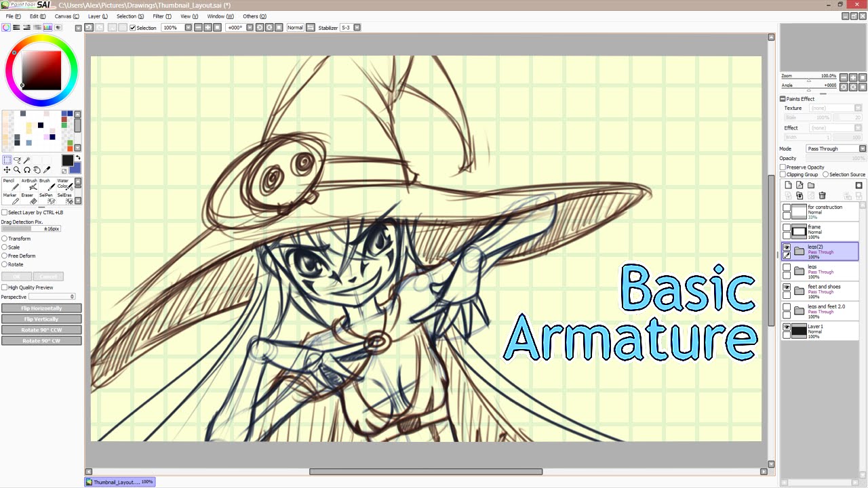The image size is (868, 488).
Task: Open the rotation angle dropdown arrow
Action: click(x=250, y=28)
